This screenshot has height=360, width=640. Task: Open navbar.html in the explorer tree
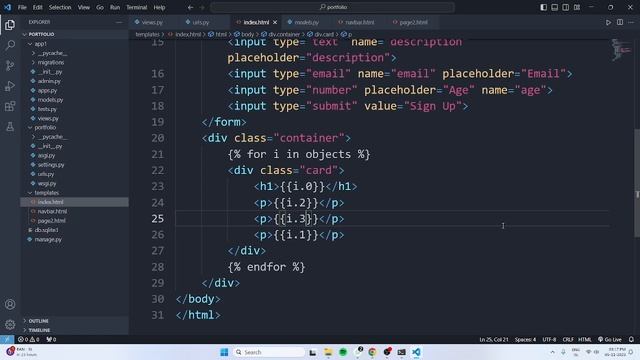[x=75, y=211]
